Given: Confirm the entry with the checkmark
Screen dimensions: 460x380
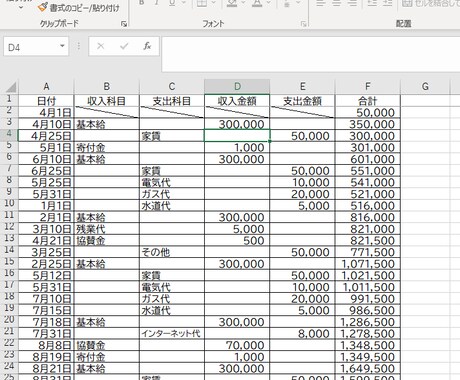Looking at the screenshot, I should (124, 46).
